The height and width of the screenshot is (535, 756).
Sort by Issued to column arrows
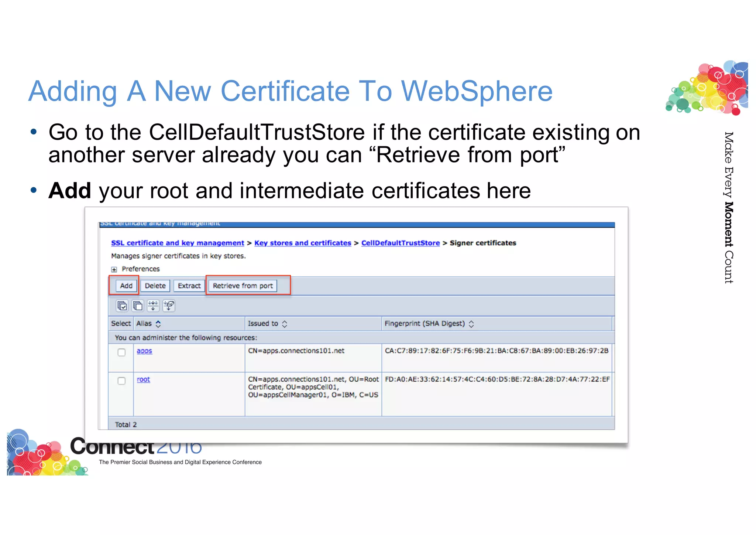[285, 324]
